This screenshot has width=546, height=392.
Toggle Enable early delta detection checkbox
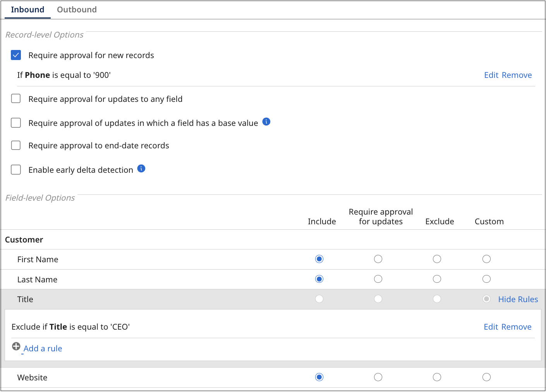[16, 170]
